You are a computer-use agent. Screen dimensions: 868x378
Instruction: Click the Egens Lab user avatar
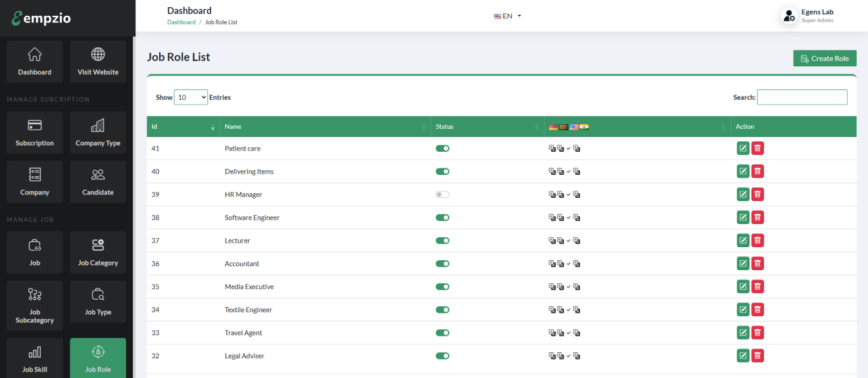click(789, 16)
